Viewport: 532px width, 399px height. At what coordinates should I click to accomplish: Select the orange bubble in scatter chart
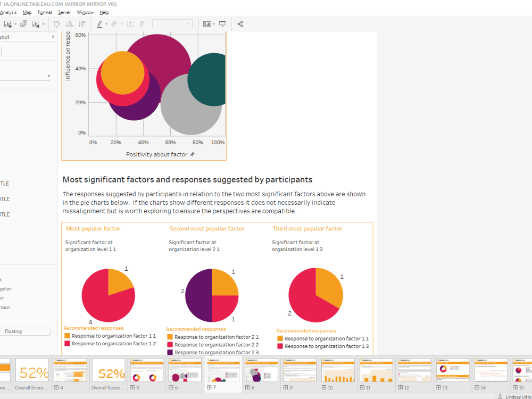click(x=122, y=72)
